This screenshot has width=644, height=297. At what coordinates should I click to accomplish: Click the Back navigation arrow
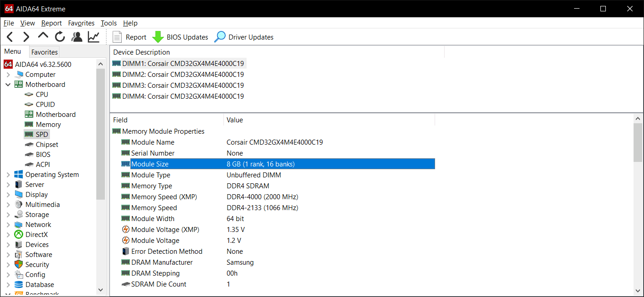[x=10, y=37]
